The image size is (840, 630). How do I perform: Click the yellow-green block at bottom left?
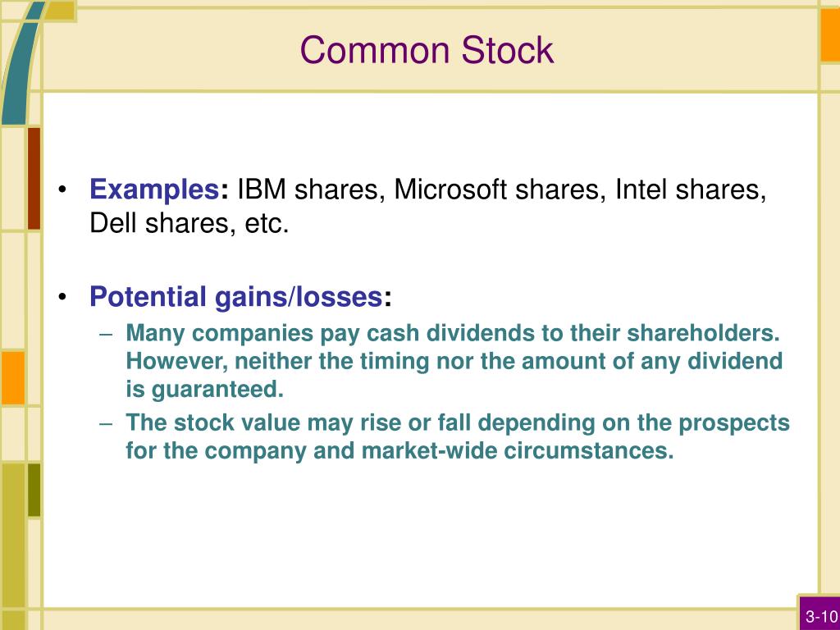click(x=13, y=534)
